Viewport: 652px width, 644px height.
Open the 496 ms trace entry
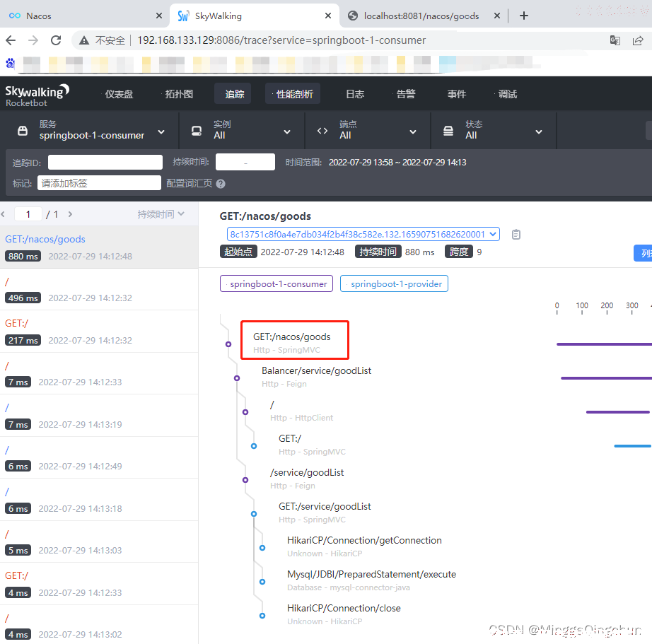point(99,289)
